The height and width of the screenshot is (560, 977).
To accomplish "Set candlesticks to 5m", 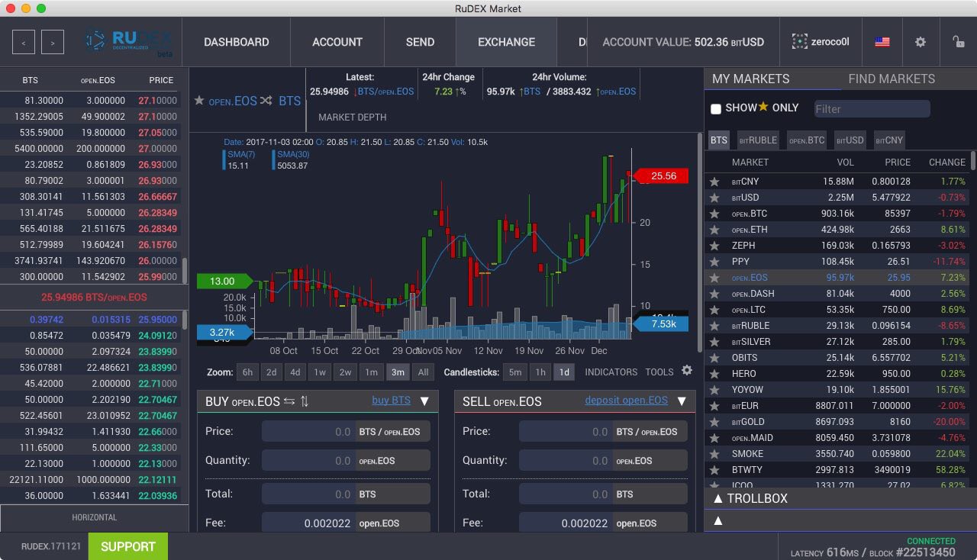I will point(516,372).
